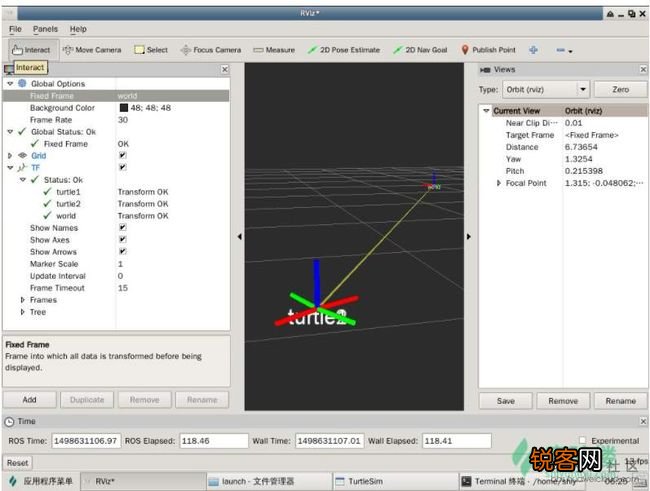Click the Time panel clock icon
The width and height of the screenshot is (650, 491).
point(9,422)
